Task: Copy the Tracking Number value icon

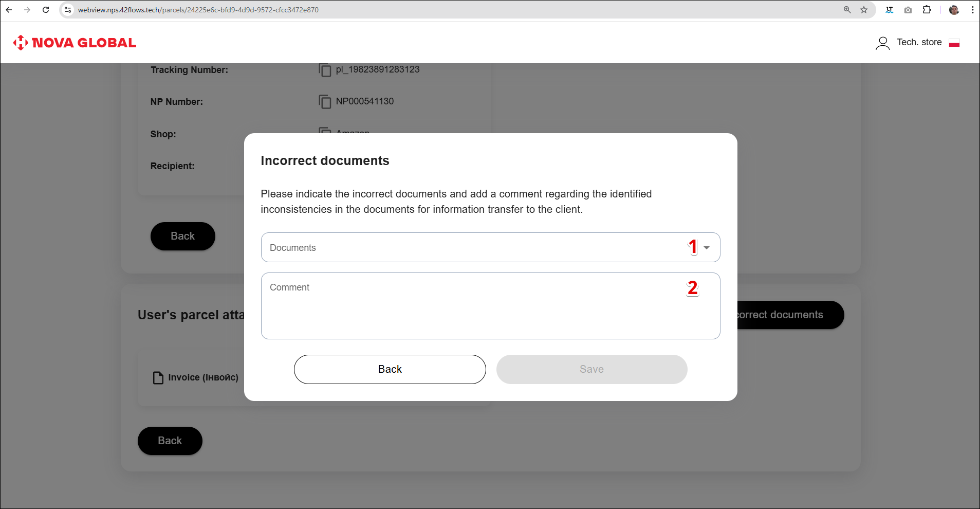Action: click(x=325, y=70)
